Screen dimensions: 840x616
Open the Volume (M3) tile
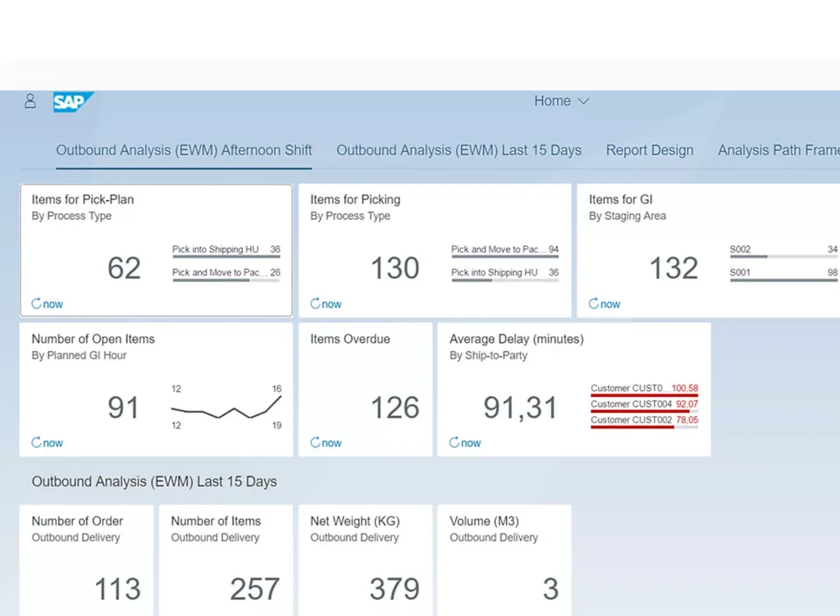pos(504,559)
